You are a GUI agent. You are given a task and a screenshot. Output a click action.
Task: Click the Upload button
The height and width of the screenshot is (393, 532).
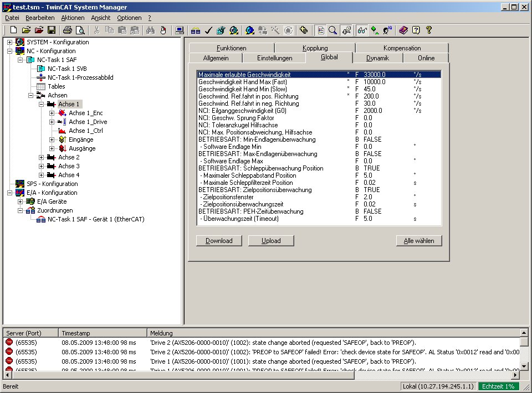coord(271,241)
